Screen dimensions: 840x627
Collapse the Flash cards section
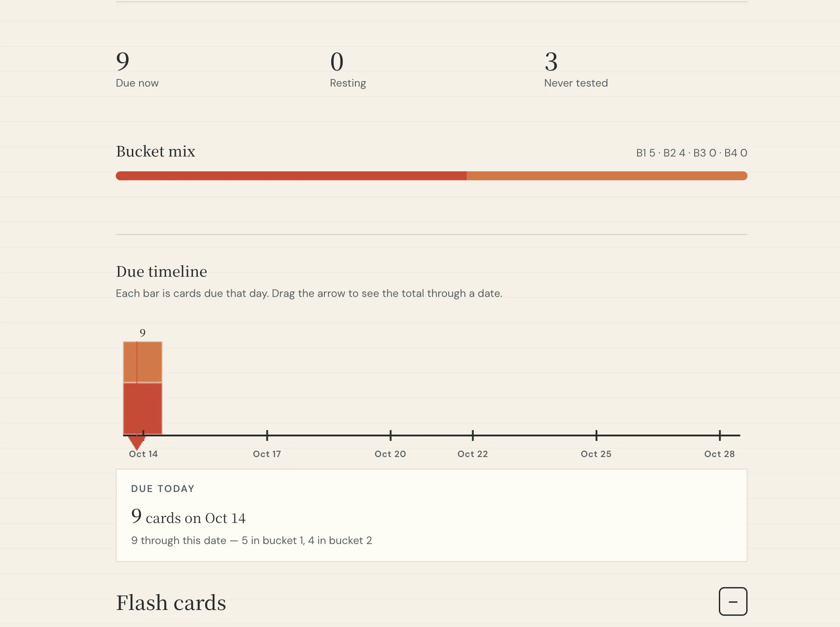coord(733,601)
